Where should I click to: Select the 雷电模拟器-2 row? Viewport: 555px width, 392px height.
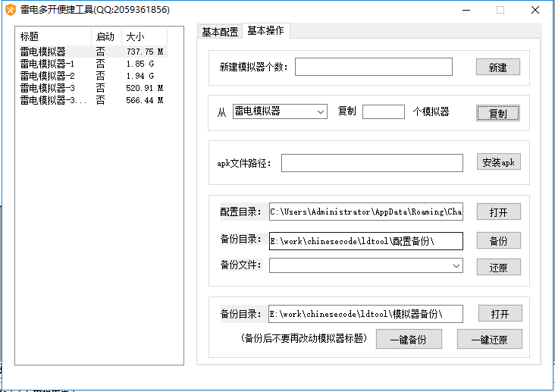pyautogui.click(x=92, y=76)
